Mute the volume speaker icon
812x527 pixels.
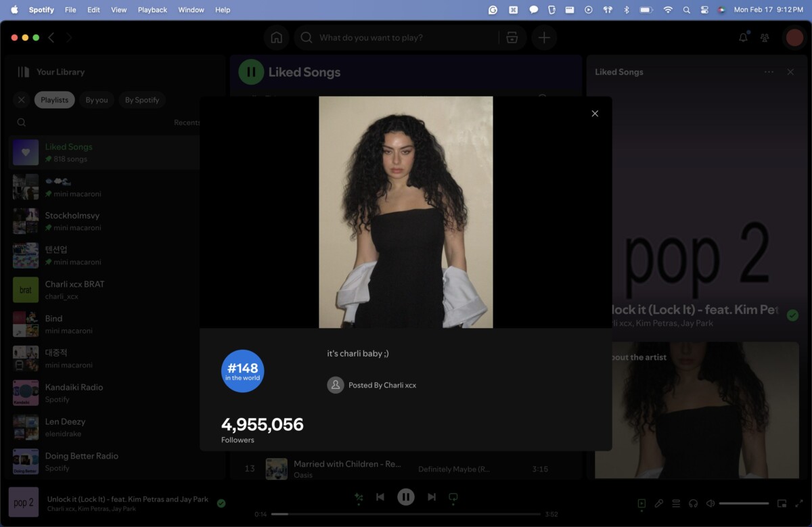[710, 503]
